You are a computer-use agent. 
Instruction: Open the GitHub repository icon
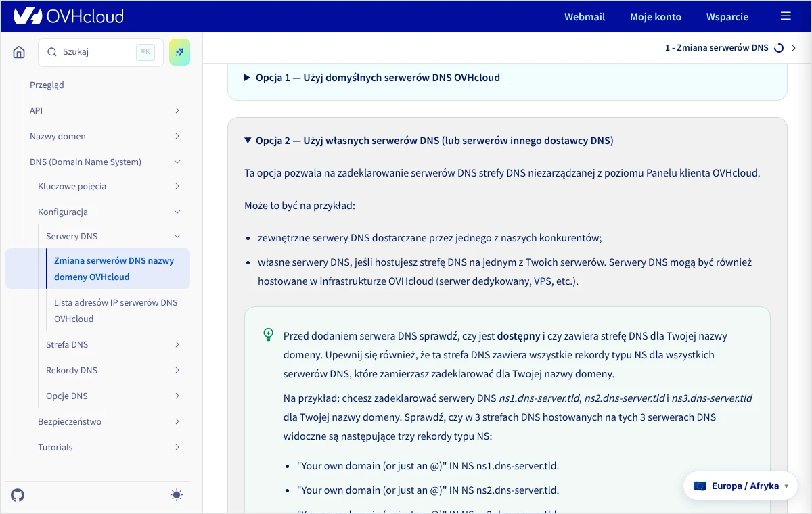pyautogui.click(x=18, y=495)
